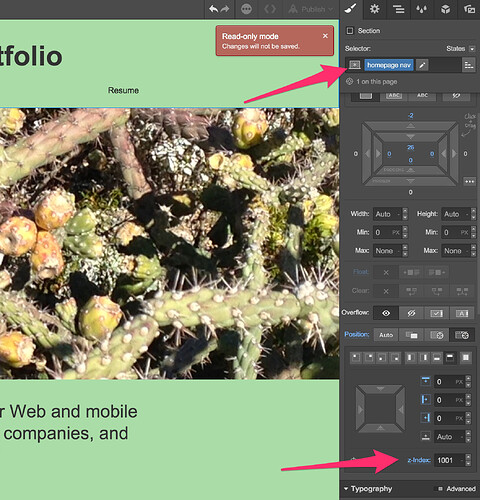Set Position to Auto
The width and height of the screenshot is (480, 500).
pyautogui.click(x=386, y=335)
